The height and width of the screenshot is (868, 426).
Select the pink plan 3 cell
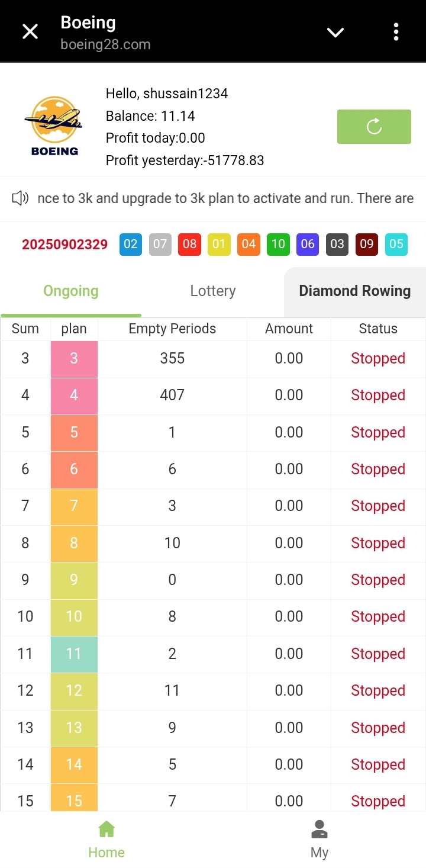(74, 358)
